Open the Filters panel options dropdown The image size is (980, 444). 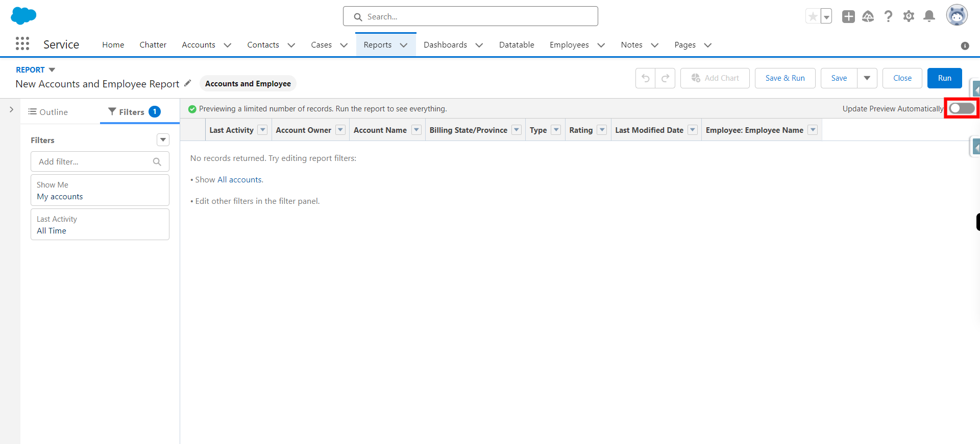coord(163,139)
